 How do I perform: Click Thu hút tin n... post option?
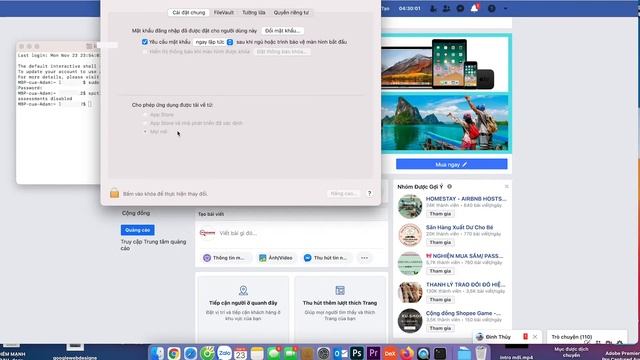click(326, 258)
